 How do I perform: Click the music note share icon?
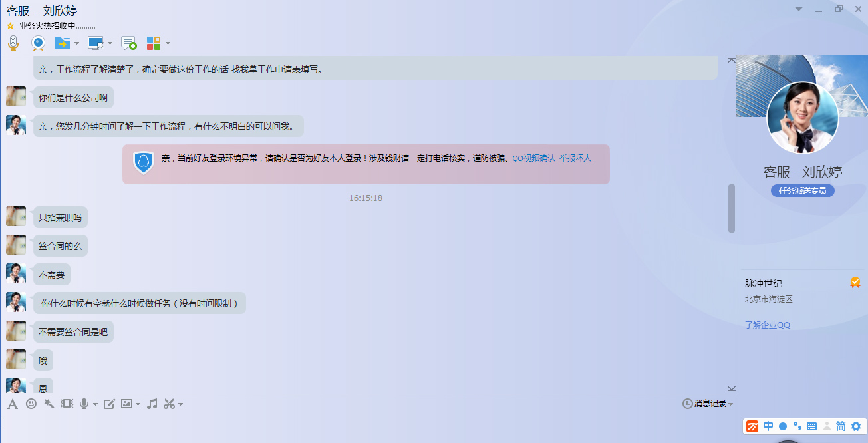tap(152, 404)
